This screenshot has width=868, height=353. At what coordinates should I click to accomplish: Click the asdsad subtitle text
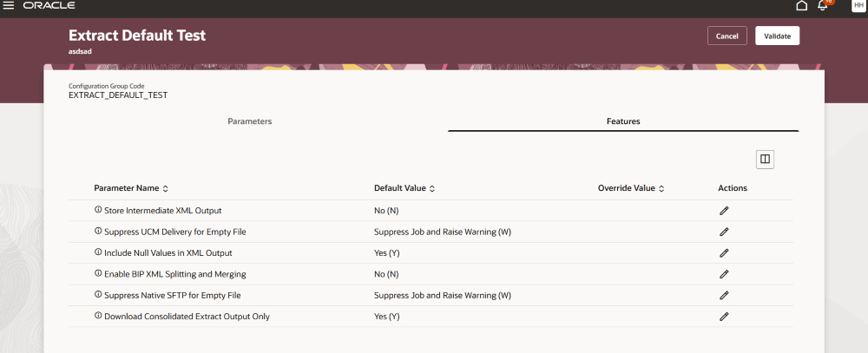click(x=80, y=51)
